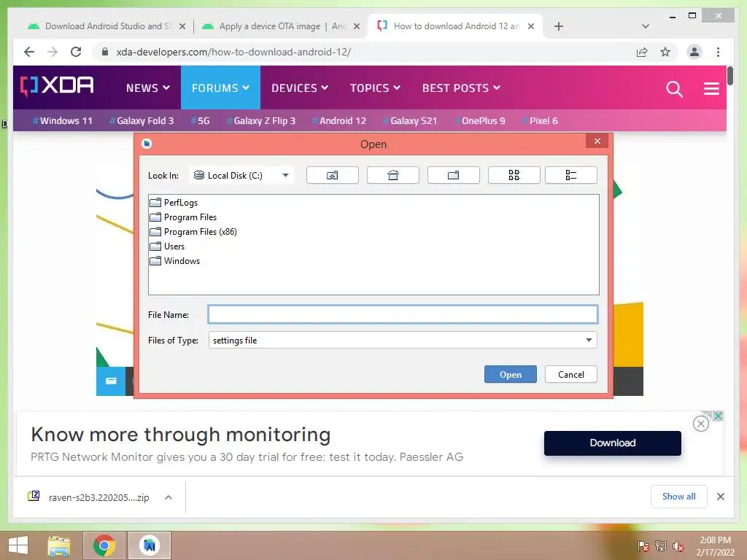This screenshot has height=560, width=747.
Task: Go forward in Chrome
Action: coord(53,52)
